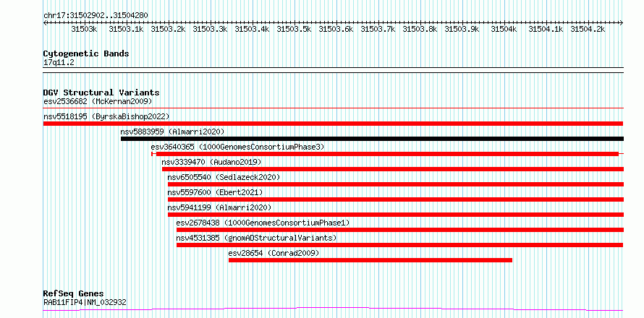
Task: Click the 31504k ruler tick label
Action: click(504, 29)
